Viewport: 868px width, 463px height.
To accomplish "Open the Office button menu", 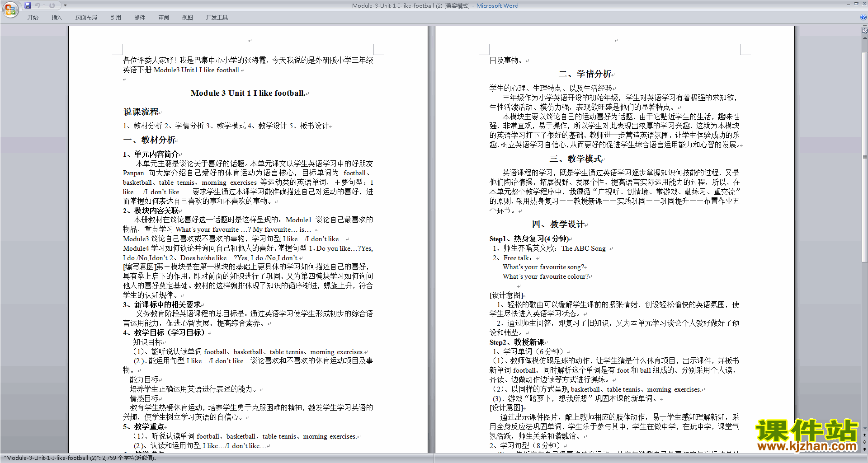I will pos(10,9).
